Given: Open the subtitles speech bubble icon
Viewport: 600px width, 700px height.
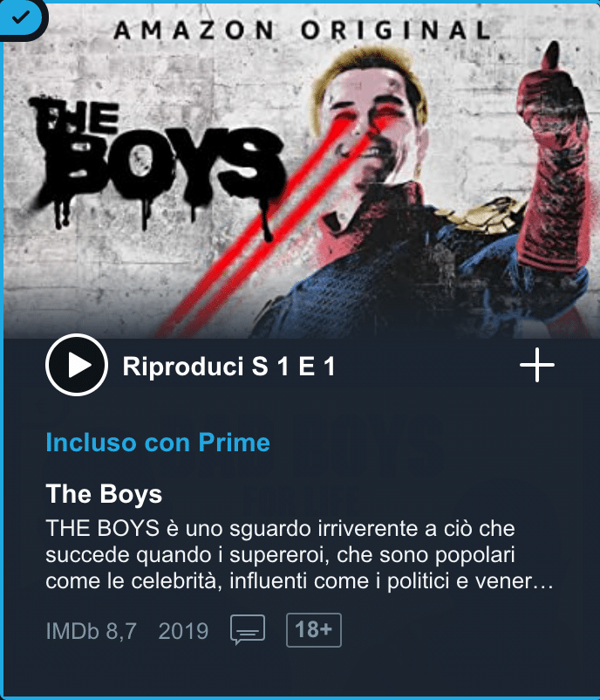Looking at the screenshot, I should 248,630.
